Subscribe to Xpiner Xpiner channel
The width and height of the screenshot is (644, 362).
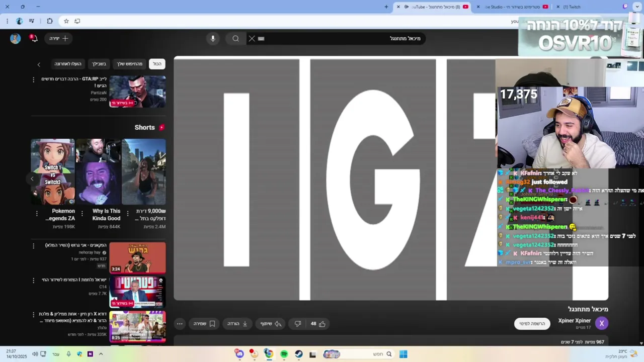[x=532, y=324]
